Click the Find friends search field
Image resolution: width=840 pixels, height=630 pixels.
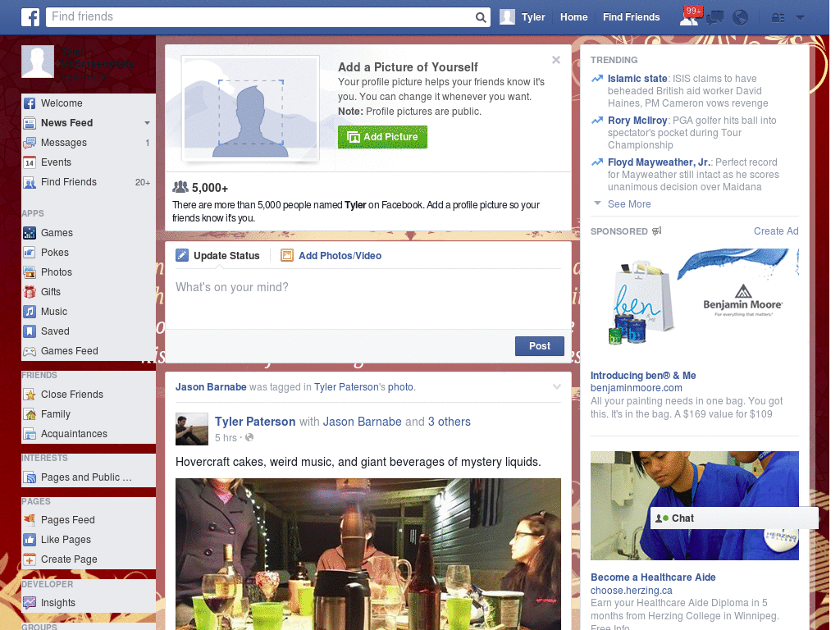(262, 17)
